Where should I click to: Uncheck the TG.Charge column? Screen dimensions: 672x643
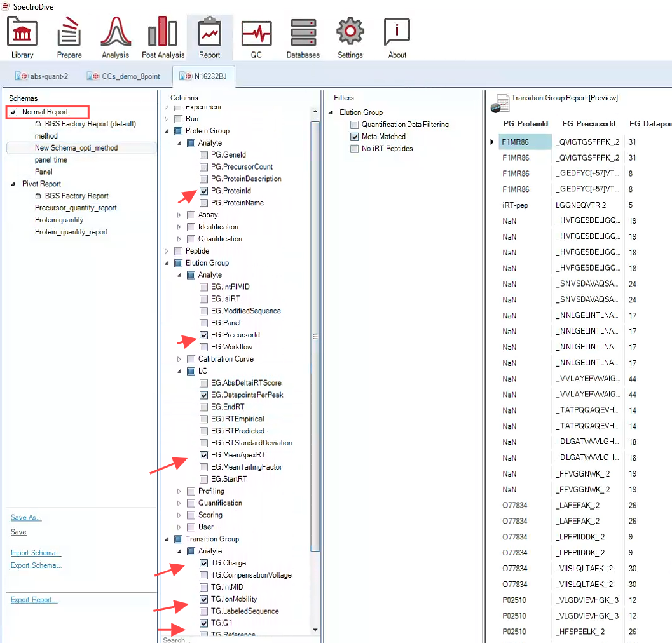coord(204,564)
